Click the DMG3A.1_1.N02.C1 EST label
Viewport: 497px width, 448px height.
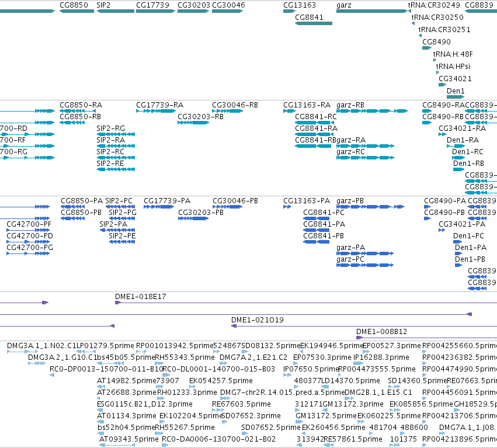coord(41,346)
